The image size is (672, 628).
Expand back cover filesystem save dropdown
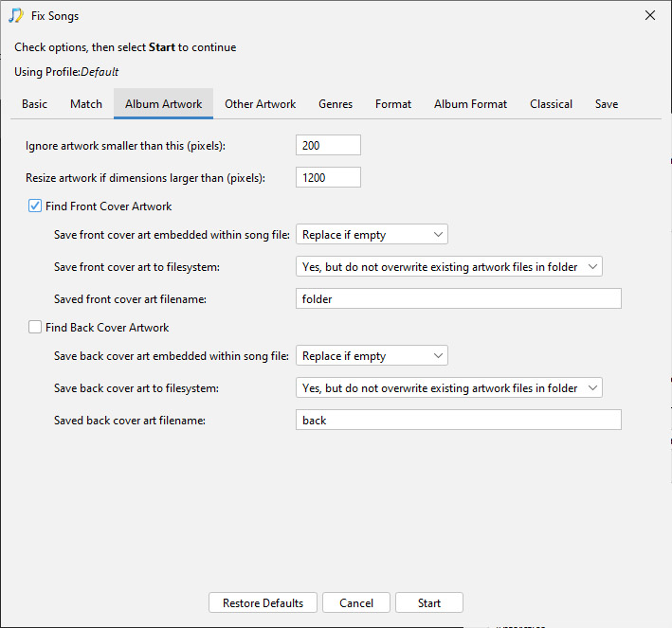click(448, 387)
